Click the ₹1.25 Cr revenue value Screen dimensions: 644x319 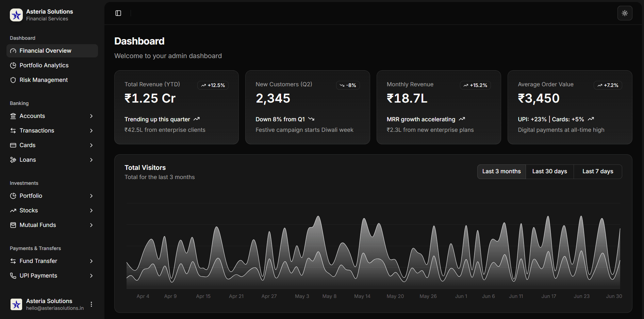(150, 99)
